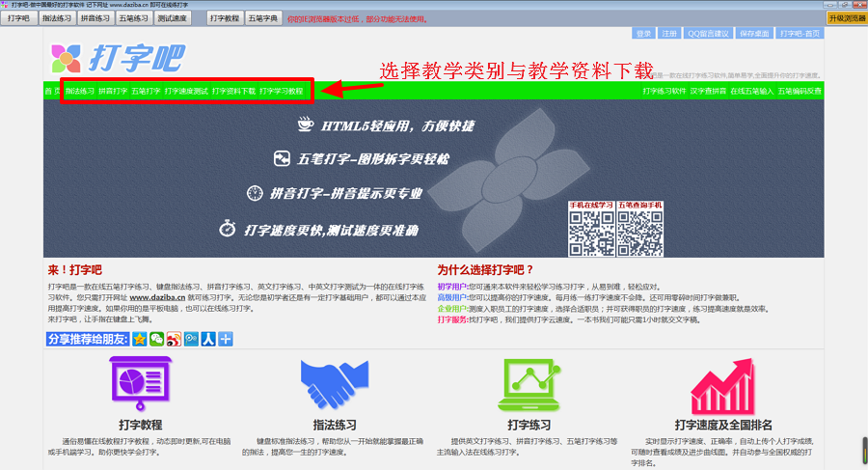The height and width of the screenshot is (470, 868).
Task: Click banner text 打字速度更快,测试速度更准确
Action: [331, 230]
